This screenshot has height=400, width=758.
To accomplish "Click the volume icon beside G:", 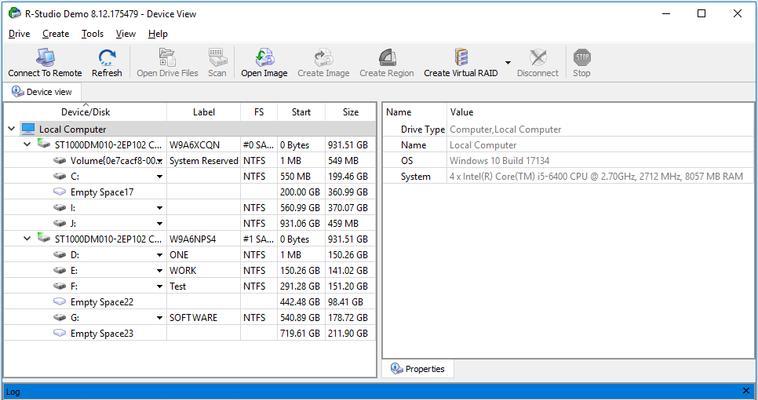I will 59,318.
